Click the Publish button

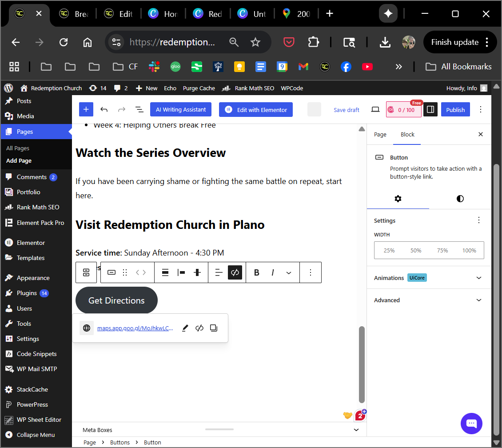click(x=455, y=110)
